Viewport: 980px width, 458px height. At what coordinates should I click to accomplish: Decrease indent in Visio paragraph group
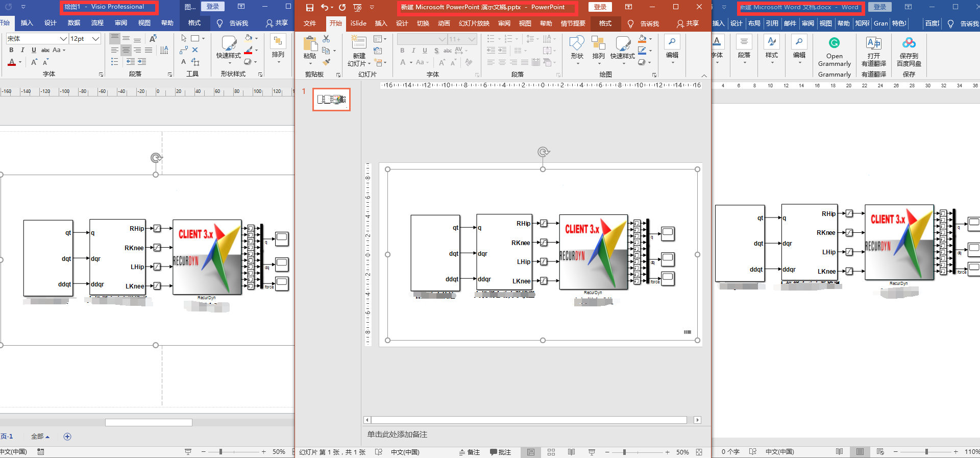coord(131,62)
